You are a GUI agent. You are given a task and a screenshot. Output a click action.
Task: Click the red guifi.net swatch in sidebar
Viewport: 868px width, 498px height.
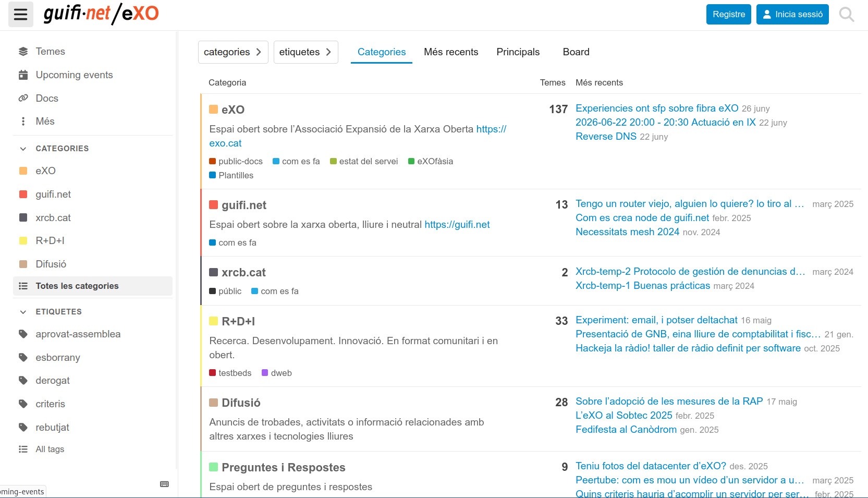point(23,195)
